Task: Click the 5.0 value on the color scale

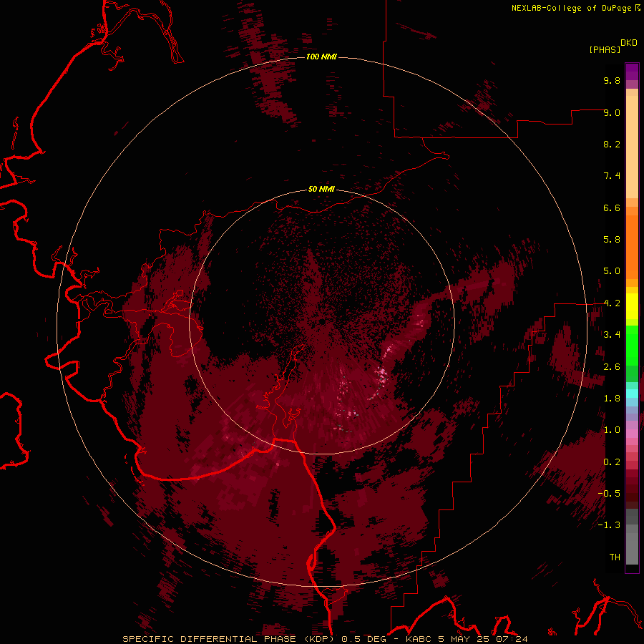Action: coord(612,271)
